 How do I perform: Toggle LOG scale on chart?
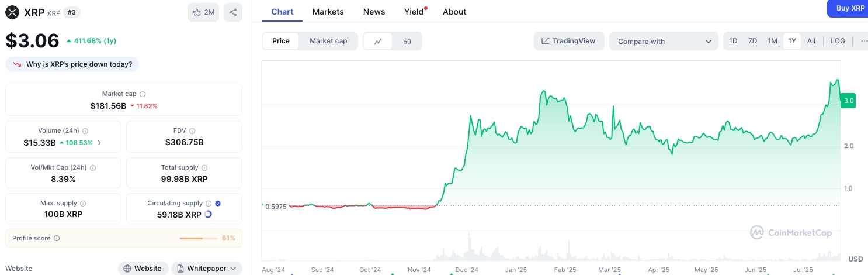(x=838, y=41)
